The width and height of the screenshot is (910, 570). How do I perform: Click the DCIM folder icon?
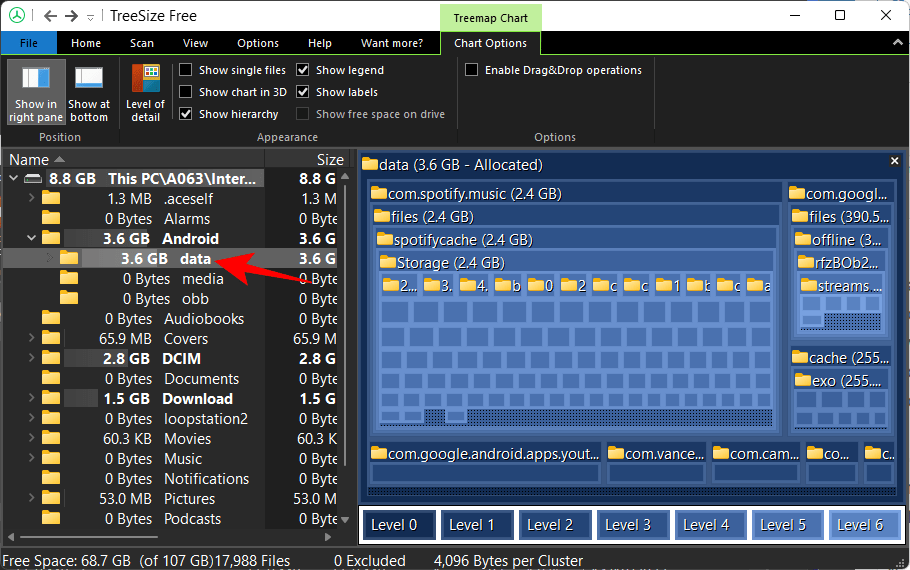pos(51,358)
